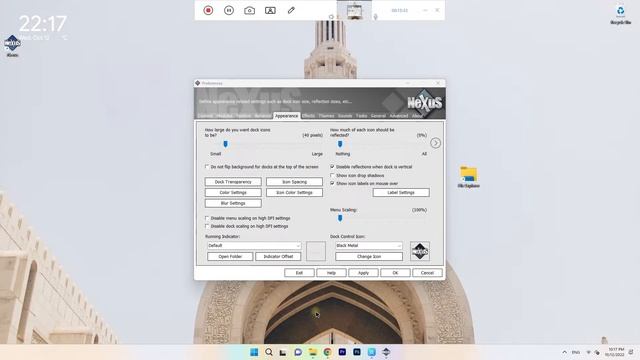This screenshot has width=640, height=360.
Task: Click the running indicator preview box
Action: click(x=316, y=251)
